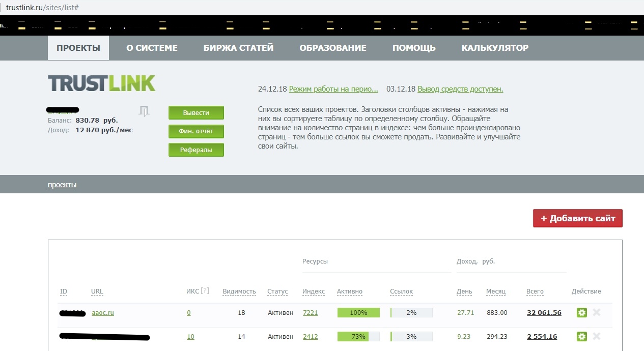Image resolution: width=644 pixels, height=351 pixels.
Task: Click visibility value 18 cell
Action: tap(241, 312)
